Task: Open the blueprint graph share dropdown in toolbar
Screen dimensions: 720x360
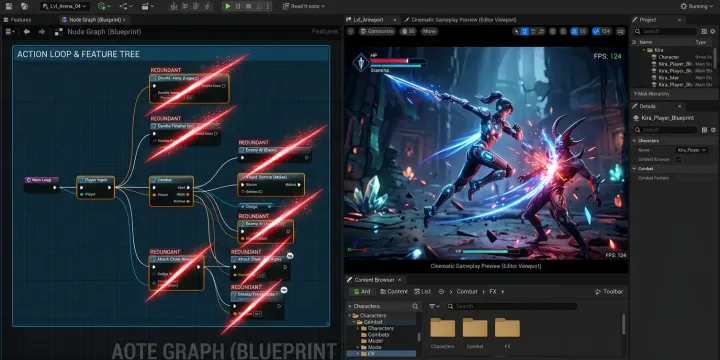Action: coord(125,6)
